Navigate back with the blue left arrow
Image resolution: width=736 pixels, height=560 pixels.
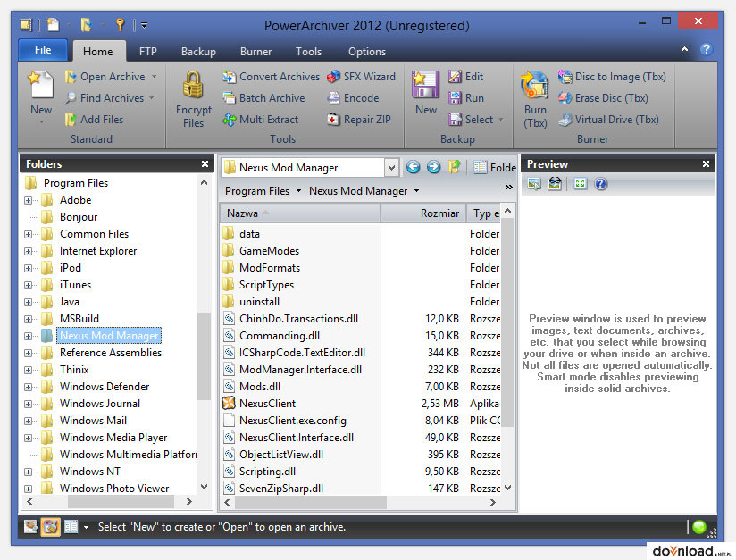pyautogui.click(x=413, y=167)
